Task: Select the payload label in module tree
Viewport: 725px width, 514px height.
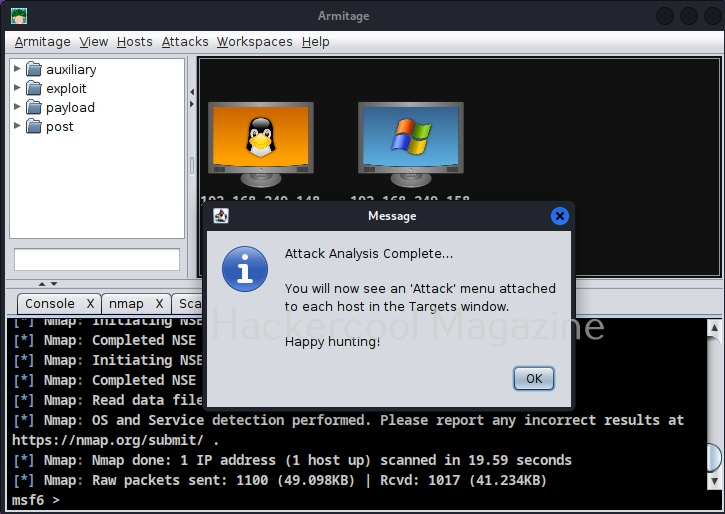Action: click(70, 108)
